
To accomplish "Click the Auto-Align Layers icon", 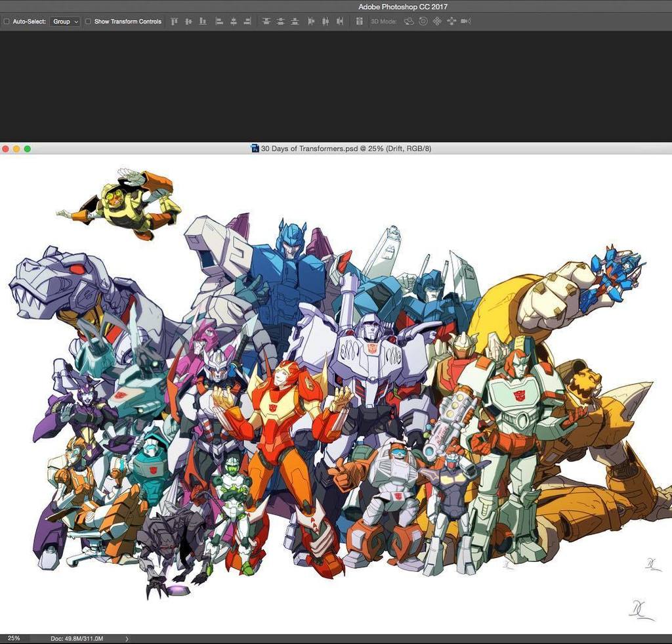I will point(360,22).
